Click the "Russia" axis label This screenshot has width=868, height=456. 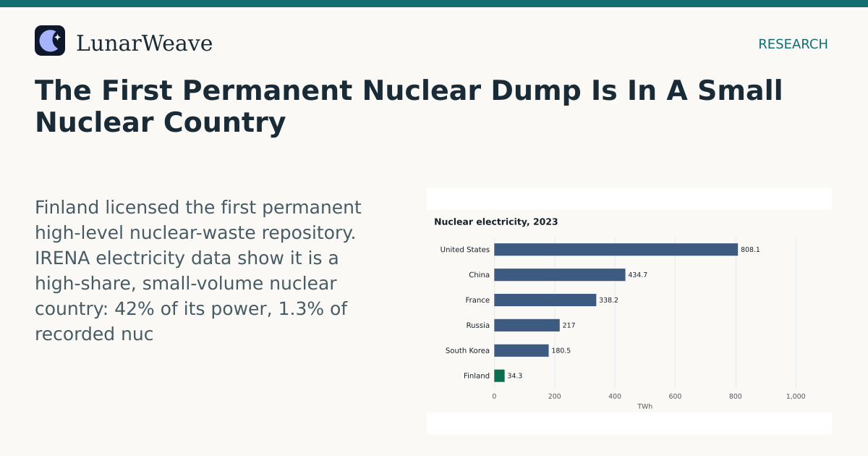click(478, 325)
